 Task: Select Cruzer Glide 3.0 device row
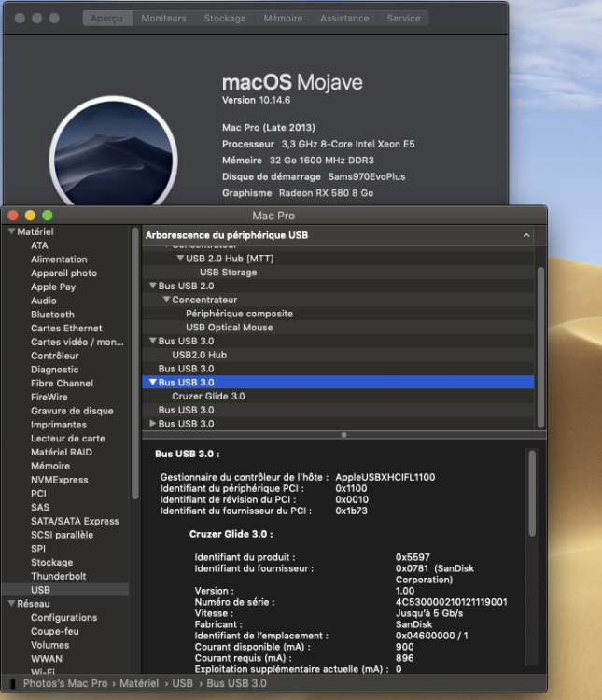[x=338, y=396]
